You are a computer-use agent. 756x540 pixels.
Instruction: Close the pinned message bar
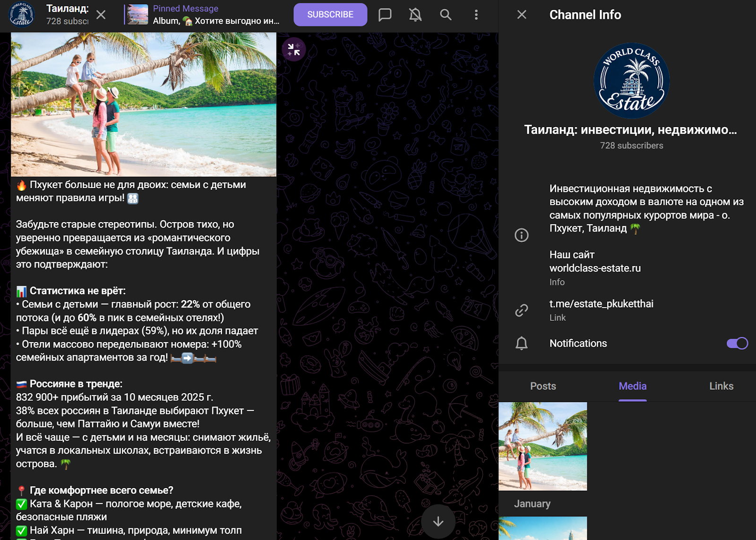pos(101,15)
